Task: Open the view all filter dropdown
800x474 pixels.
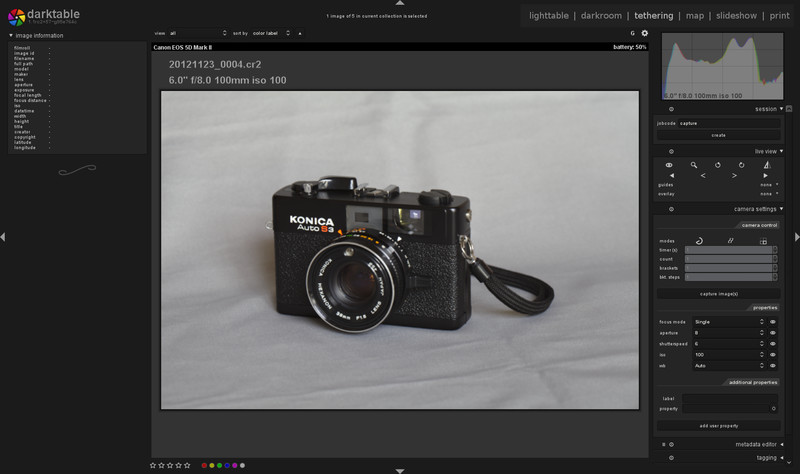Action: tap(198, 33)
